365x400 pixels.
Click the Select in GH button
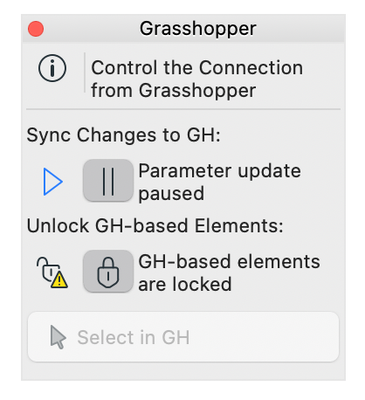tap(183, 337)
